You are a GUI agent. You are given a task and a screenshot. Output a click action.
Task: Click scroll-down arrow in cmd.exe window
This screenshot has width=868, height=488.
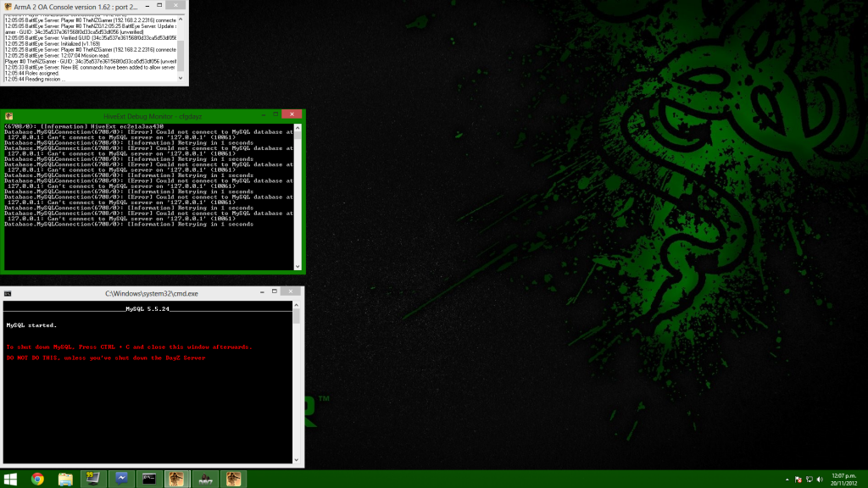(296, 460)
